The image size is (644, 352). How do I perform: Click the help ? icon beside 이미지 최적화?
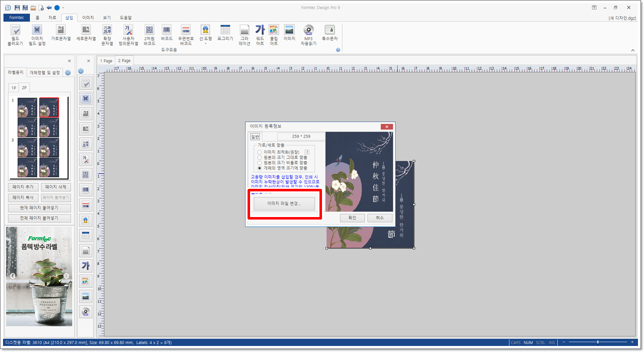307,152
